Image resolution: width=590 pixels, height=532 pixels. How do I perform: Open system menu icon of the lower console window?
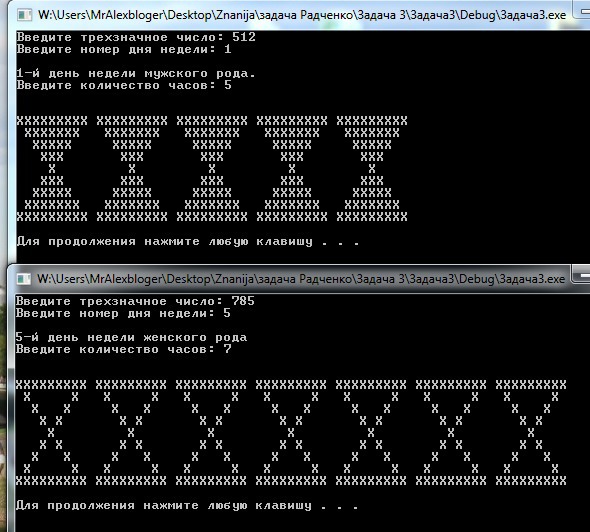(24, 279)
